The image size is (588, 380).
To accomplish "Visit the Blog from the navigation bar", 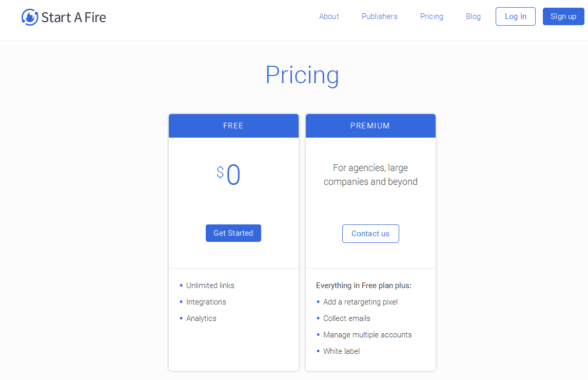I will (473, 16).
